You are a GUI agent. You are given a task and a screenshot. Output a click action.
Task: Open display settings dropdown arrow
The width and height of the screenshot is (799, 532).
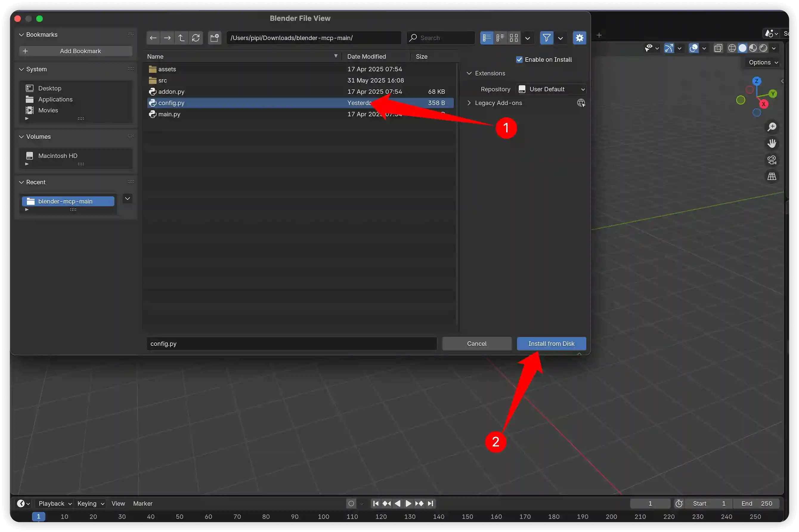[528, 38]
